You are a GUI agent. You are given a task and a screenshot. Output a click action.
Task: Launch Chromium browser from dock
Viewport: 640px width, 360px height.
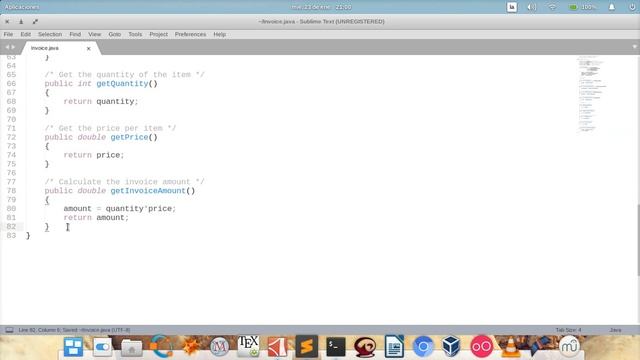pos(423,347)
